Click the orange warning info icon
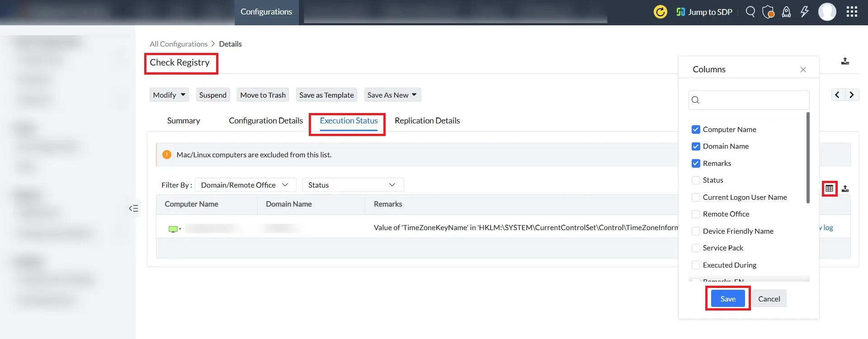868x339 pixels. tap(167, 155)
